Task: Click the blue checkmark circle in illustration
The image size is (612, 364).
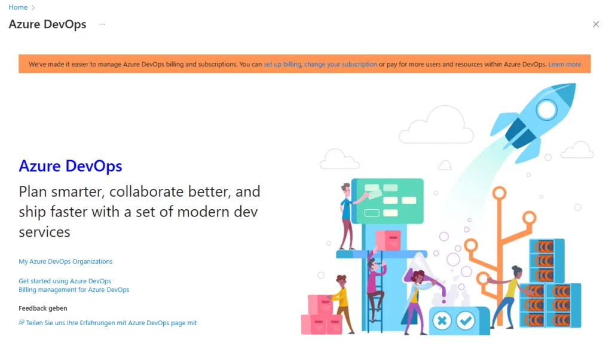Action: (465, 320)
